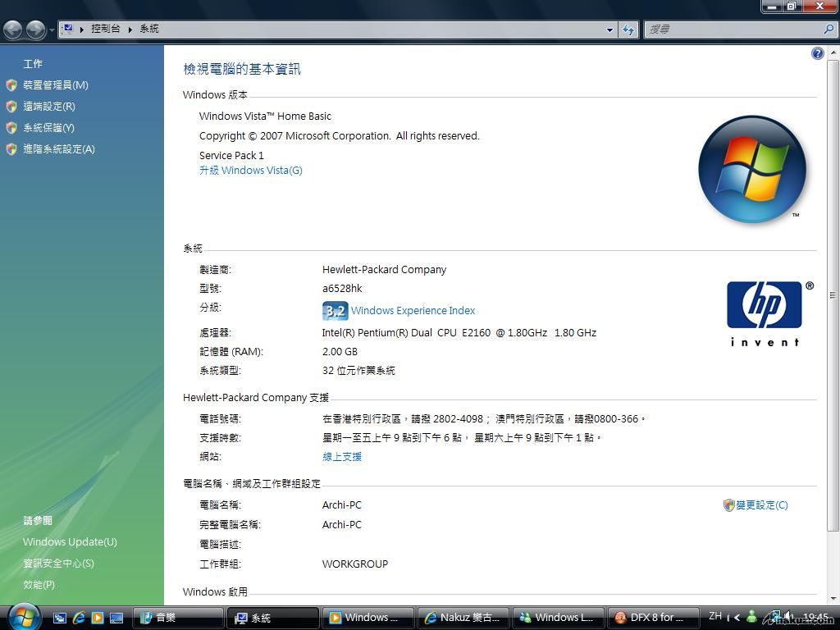Switch to 系統 taskbar button
This screenshot has width=840, height=630.
tap(272, 618)
